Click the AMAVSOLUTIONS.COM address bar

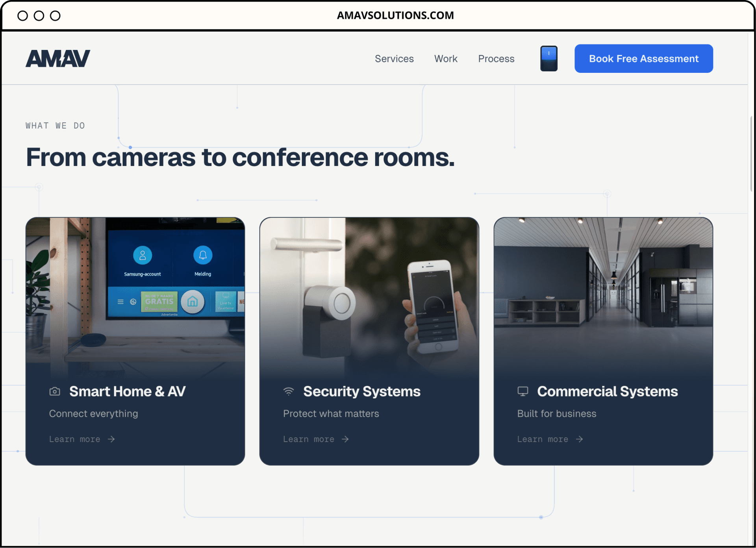pyautogui.click(x=395, y=15)
